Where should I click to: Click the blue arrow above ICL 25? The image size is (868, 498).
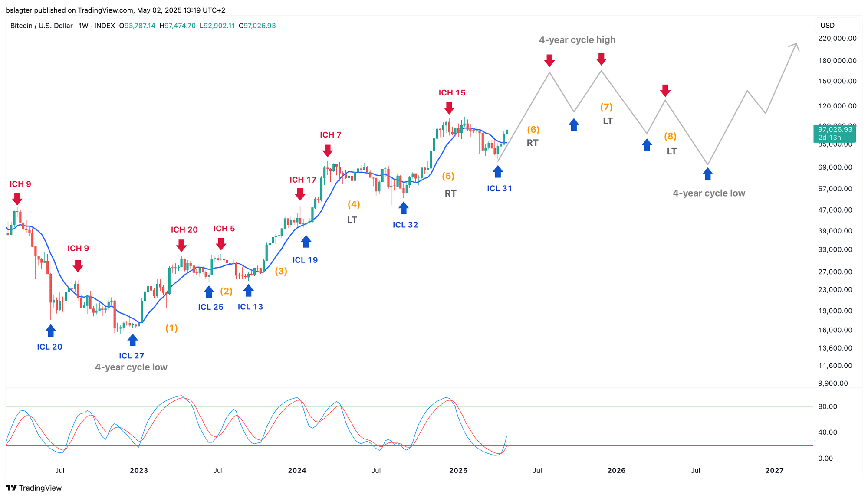pyautogui.click(x=209, y=292)
